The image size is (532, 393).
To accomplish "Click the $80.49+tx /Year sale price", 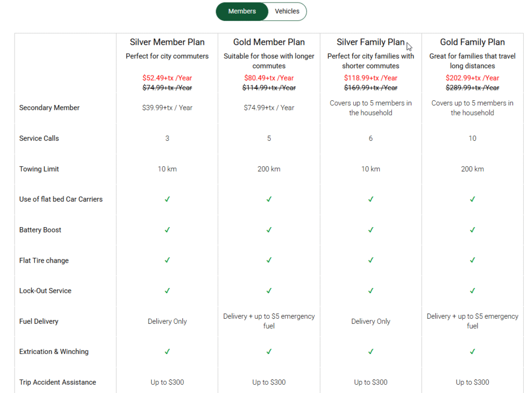I will click(269, 78).
